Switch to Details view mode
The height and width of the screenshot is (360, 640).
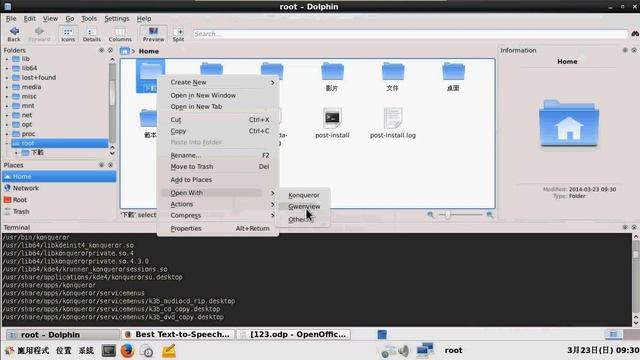click(91, 34)
